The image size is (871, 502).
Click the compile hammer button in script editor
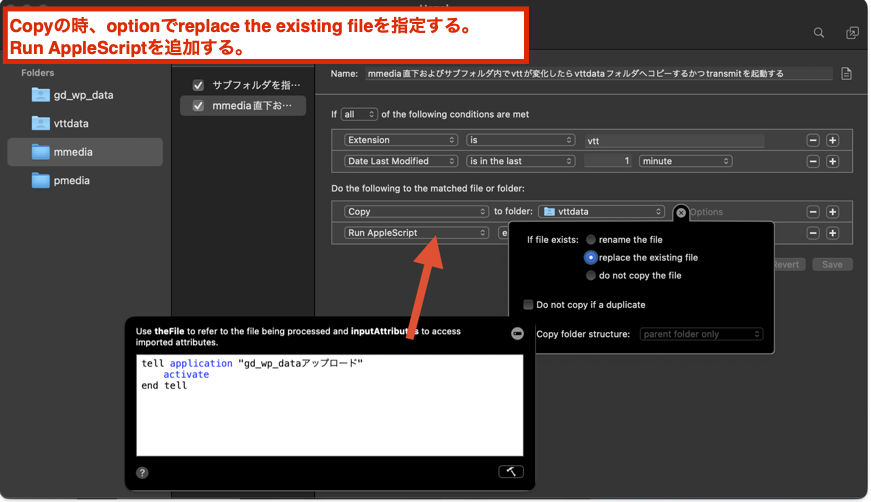tap(510, 472)
